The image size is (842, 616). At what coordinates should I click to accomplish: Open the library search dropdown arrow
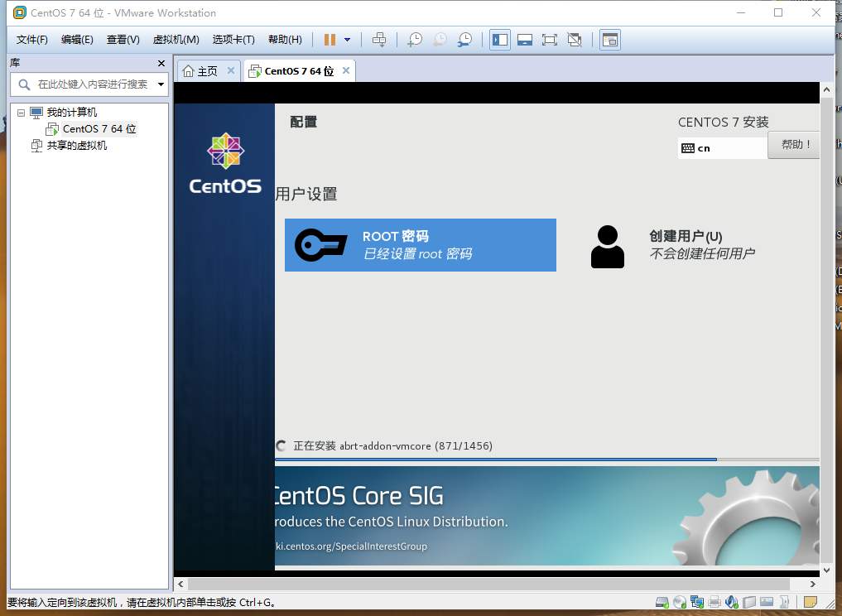pos(161,84)
